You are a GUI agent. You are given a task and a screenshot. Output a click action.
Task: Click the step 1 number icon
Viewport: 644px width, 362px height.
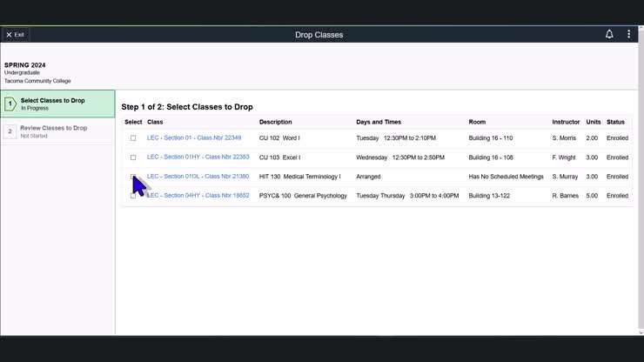point(10,104)
